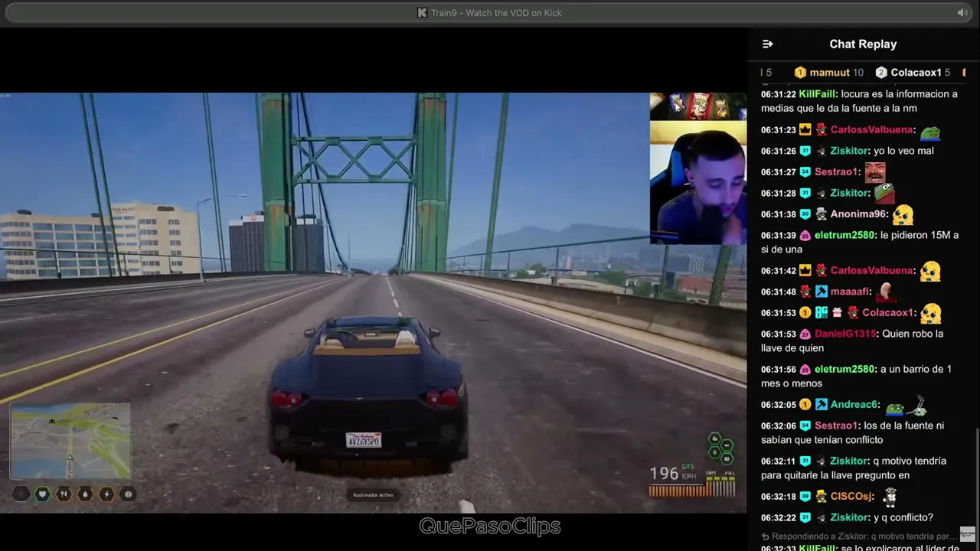
Task: Open KillFaill's profile at 06:31:22
Action: click(817, 94)
